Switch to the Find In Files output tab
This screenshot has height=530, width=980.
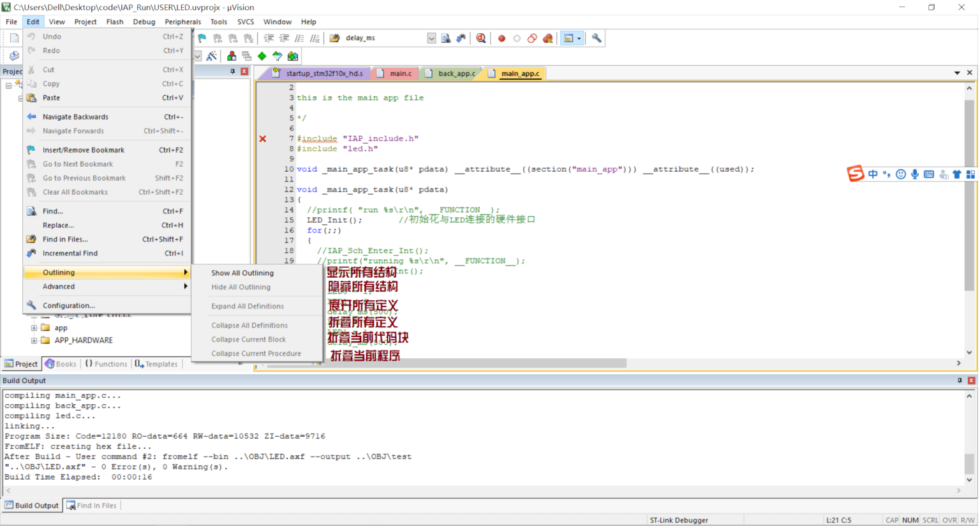(x=92, y=506)
